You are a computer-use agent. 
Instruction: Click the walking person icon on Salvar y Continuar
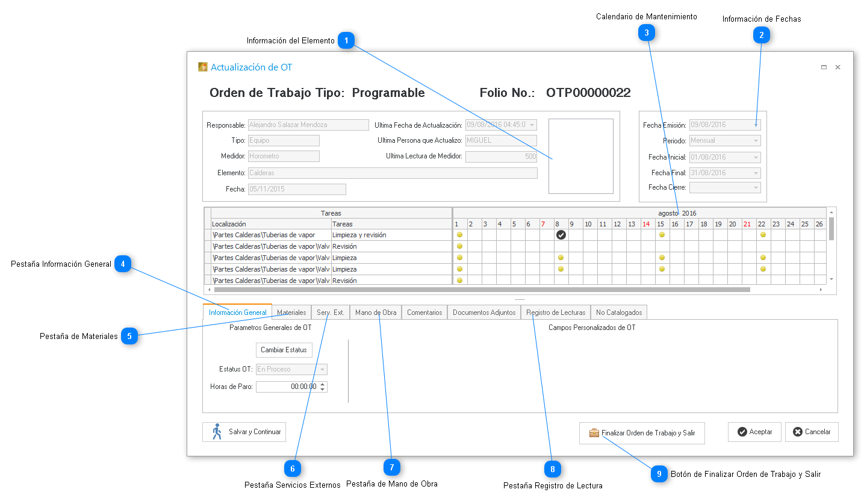(217, 432)
